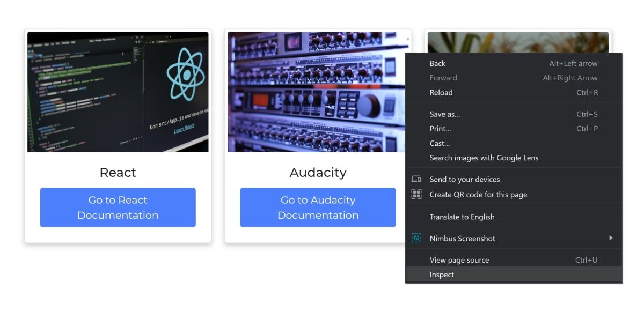
Task: Click the Nimbus Screenshot extension icon
Action: click(x=416, y=238)
